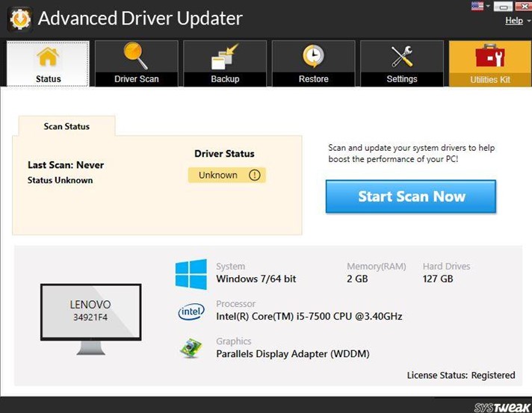Go to the Restore tab
The width and height of the screenshot is (532, 413).
(x=314, y=63)
